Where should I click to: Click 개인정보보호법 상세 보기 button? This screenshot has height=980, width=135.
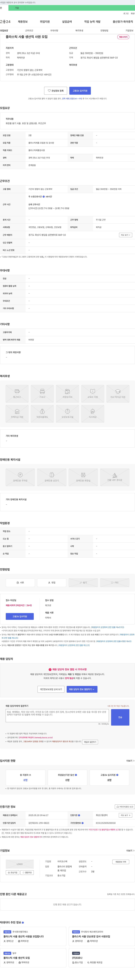(51, 689)
